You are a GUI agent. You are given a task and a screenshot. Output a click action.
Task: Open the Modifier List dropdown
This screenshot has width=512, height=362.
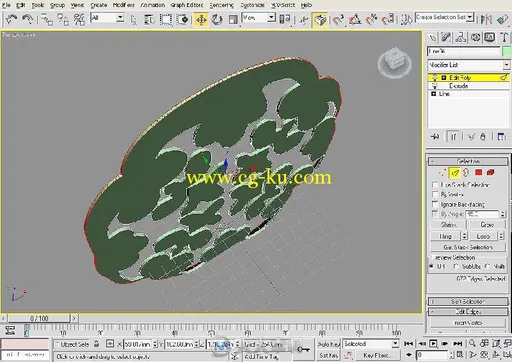tap(506, 65)
